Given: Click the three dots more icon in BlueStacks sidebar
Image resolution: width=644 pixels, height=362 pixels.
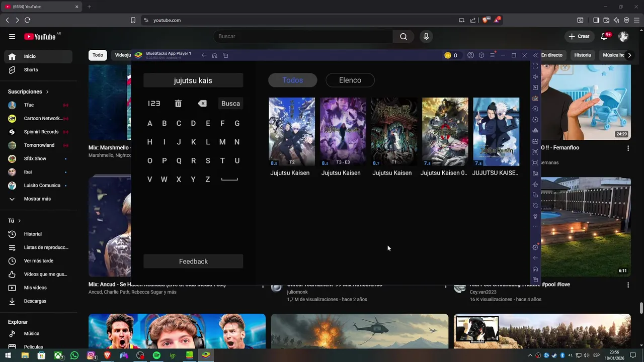Looking at the screenshot, I should pyautogui.click(x=535, y=227).
